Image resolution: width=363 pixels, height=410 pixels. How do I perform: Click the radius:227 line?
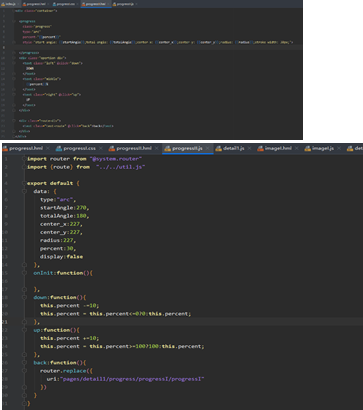pos(58,240)
